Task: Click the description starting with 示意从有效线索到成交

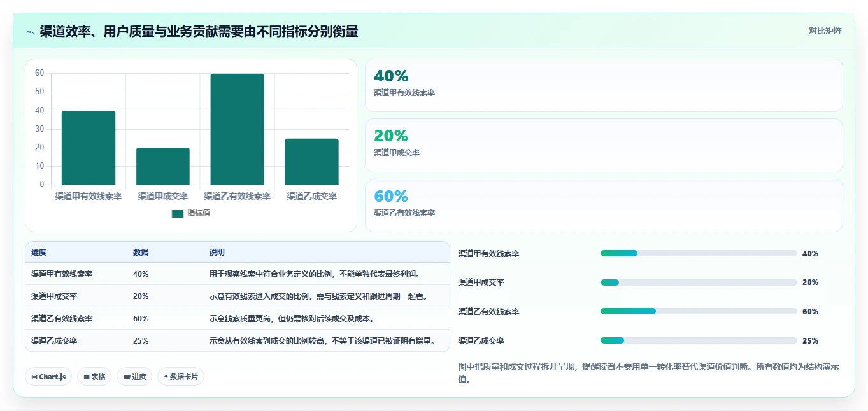Action: click(322, 341)
